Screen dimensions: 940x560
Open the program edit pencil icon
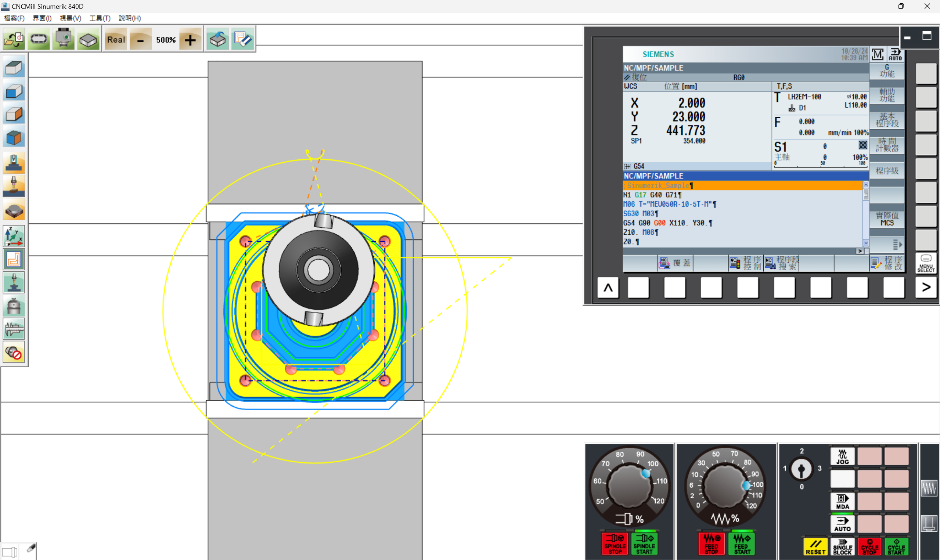pos(243,39)
